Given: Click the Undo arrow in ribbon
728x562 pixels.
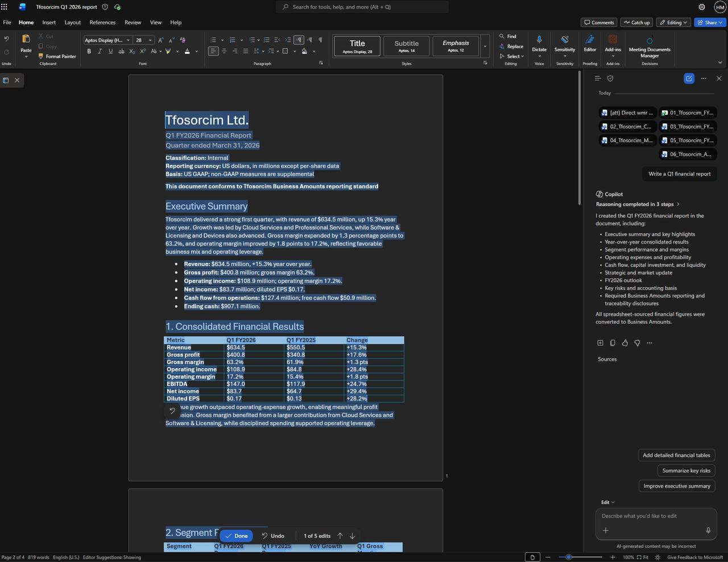Looking at the screenshot, I should [x=6, y=39].
